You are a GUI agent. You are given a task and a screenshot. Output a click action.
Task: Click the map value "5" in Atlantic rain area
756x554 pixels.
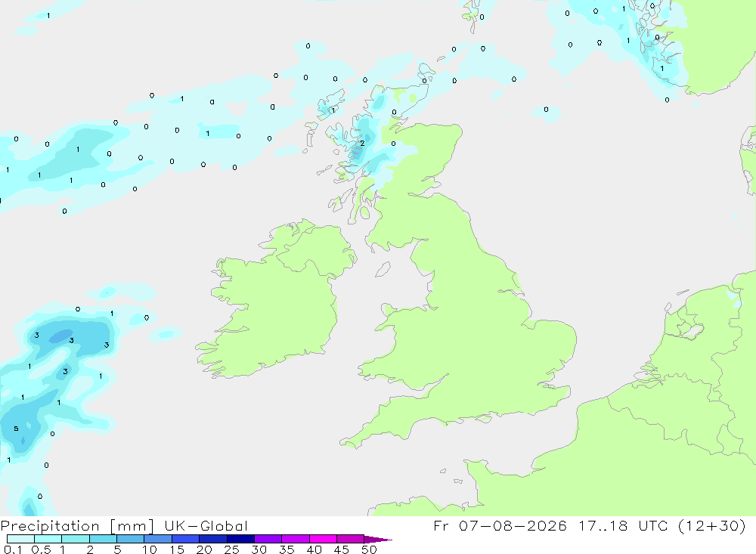(16, 428)
